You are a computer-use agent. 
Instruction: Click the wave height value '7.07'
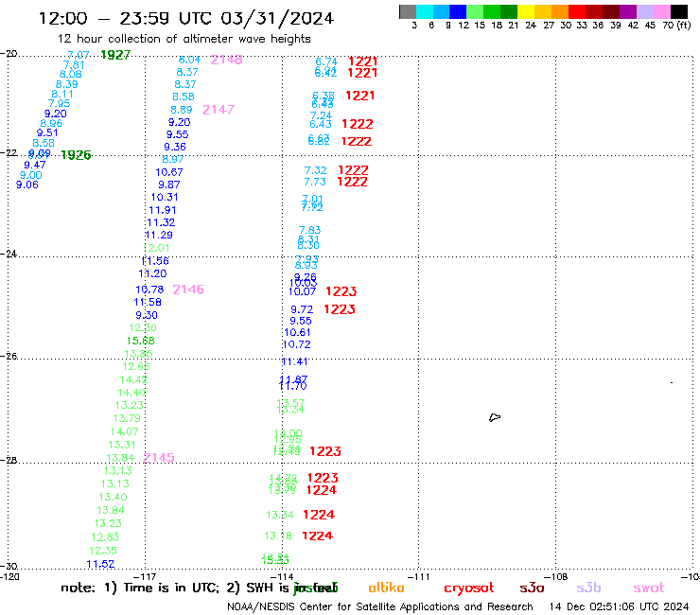[x=79, y=55]
